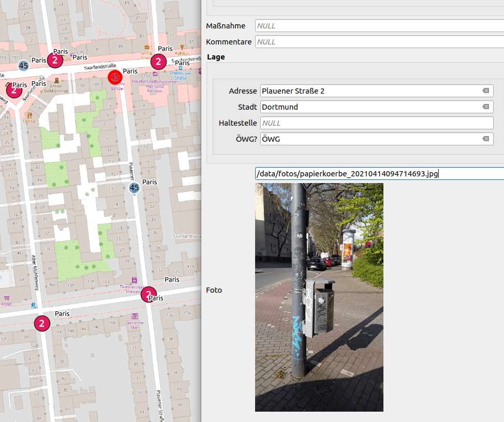Click the Delikat restaurant icon on the map
Image resolution: width=504 pixels, height=422 pixels.
click(29, 115)
